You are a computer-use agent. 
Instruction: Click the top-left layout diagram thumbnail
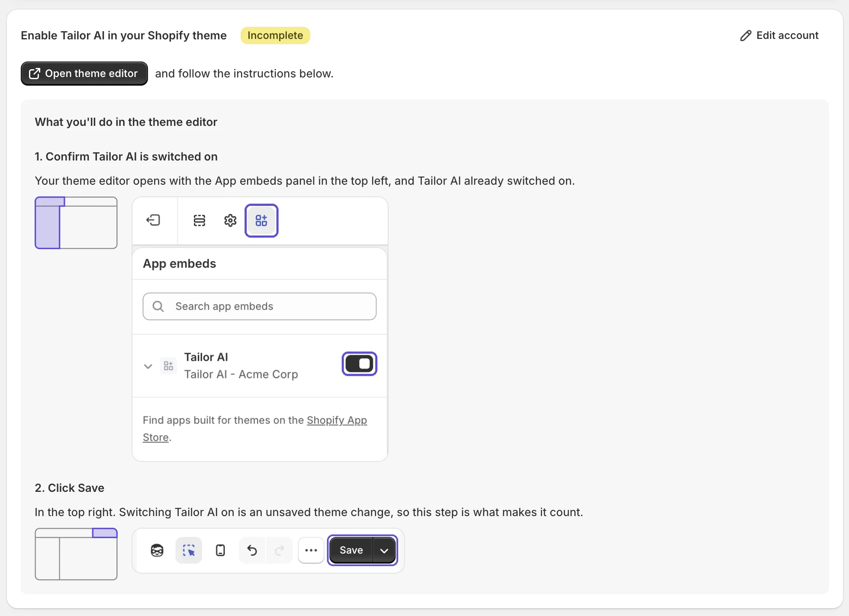76,223
